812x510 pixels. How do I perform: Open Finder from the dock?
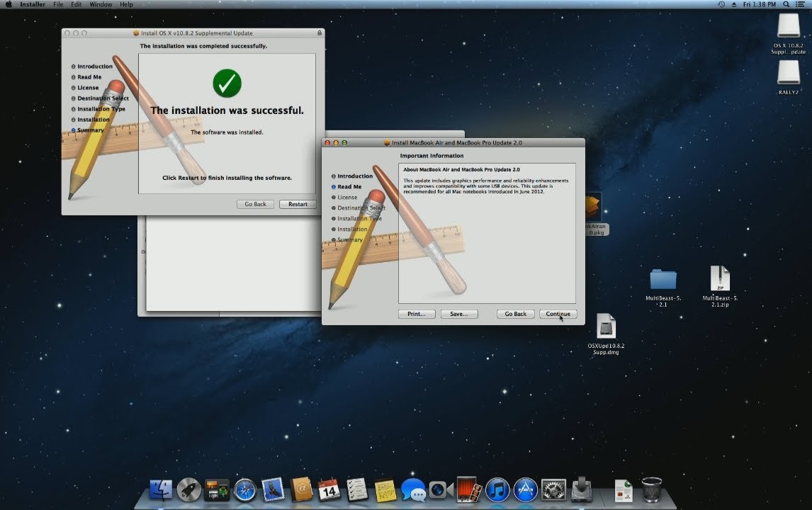pyautogui.click(x=161, y=489)
